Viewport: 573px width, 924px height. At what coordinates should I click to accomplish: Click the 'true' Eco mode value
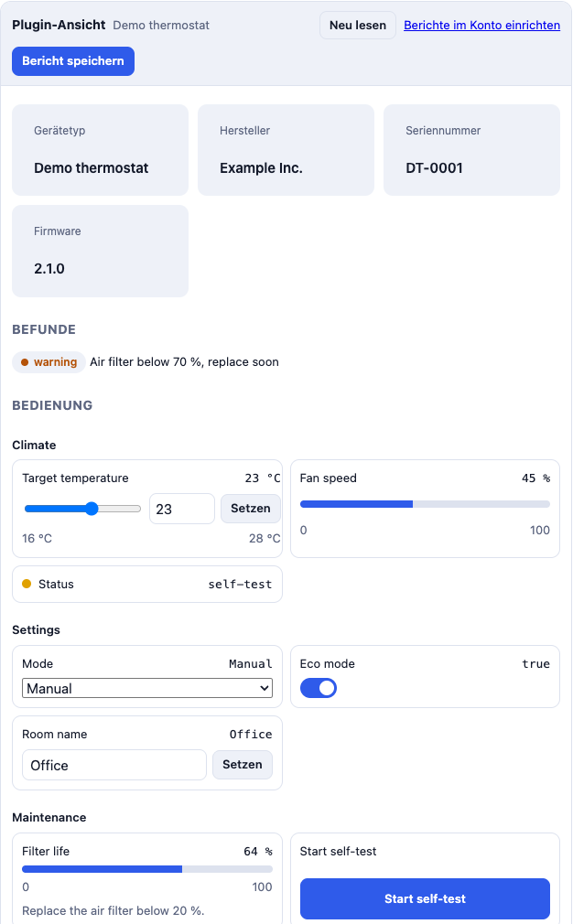(x=535, y=663)
